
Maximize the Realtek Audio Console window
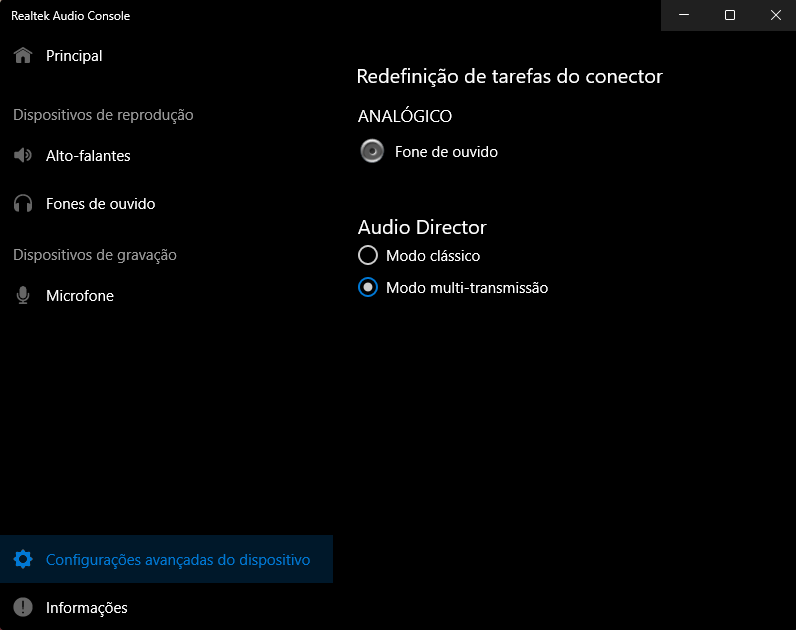[729, 15]
